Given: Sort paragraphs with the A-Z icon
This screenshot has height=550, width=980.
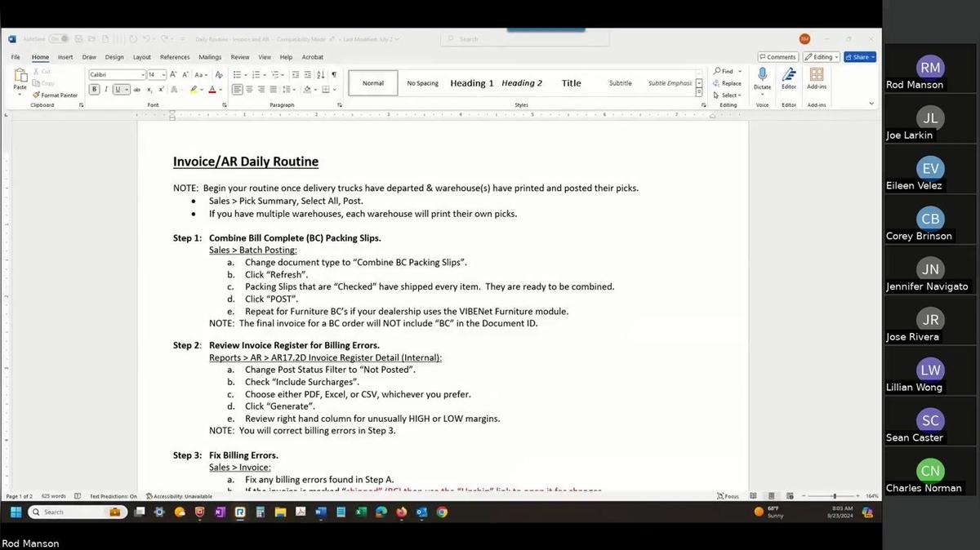Looking at the screenshot, I should [x=318, y=74].
